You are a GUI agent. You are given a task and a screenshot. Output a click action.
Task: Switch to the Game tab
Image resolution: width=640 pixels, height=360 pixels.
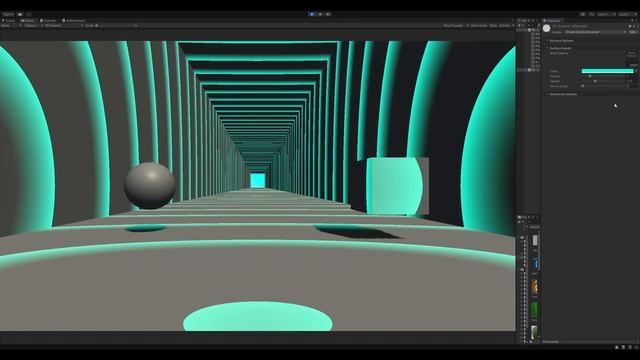(x=27, y=20)
